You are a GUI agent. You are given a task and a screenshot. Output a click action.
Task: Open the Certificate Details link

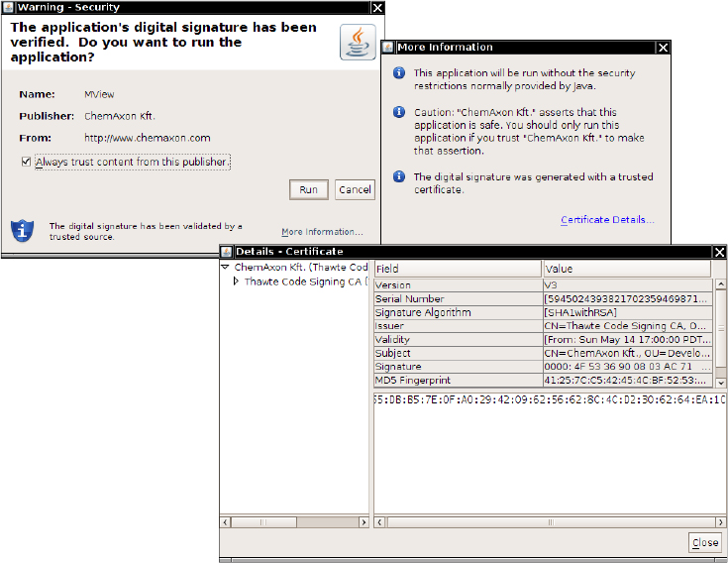[607, 220]
